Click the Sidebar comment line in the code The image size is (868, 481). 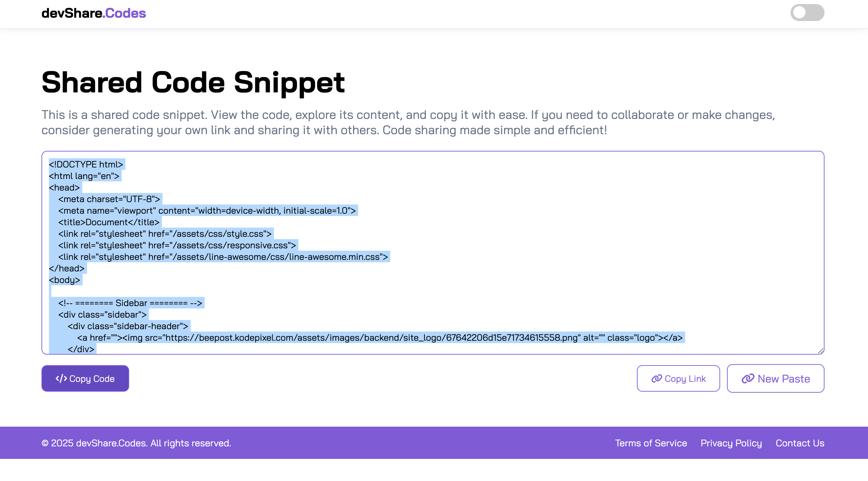tap(131, 303)
